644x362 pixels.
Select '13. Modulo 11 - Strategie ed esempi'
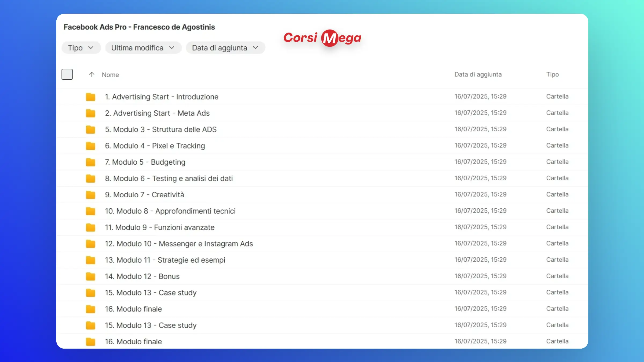pos(165,260)
